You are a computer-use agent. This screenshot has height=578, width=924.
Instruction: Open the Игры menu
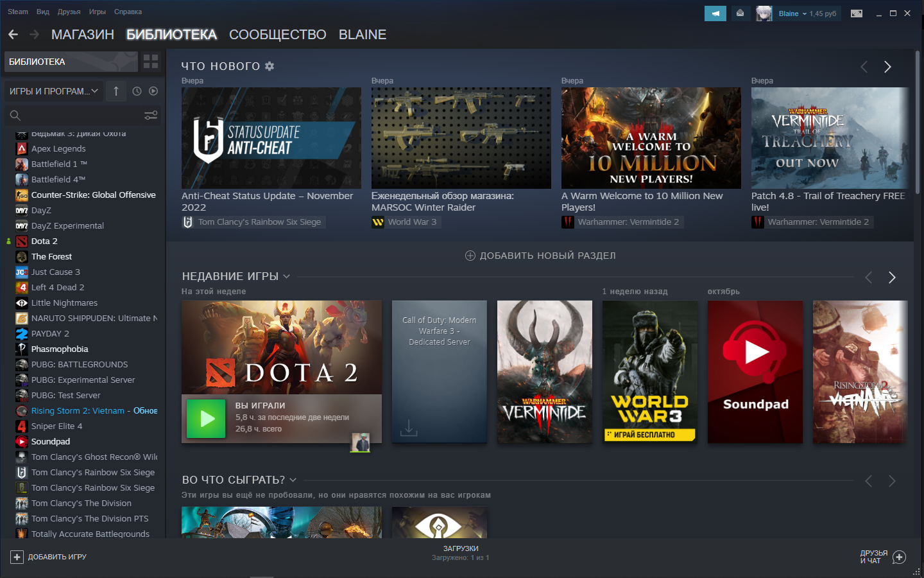click(98, 12)
